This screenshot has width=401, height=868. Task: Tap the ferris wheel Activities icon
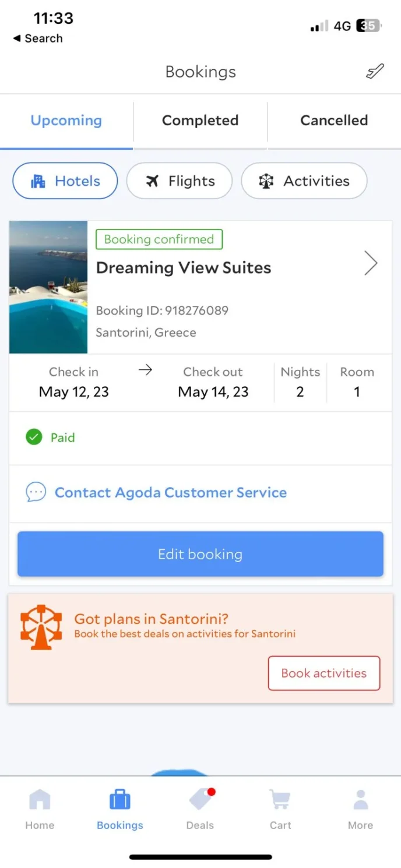coord(266,181)
